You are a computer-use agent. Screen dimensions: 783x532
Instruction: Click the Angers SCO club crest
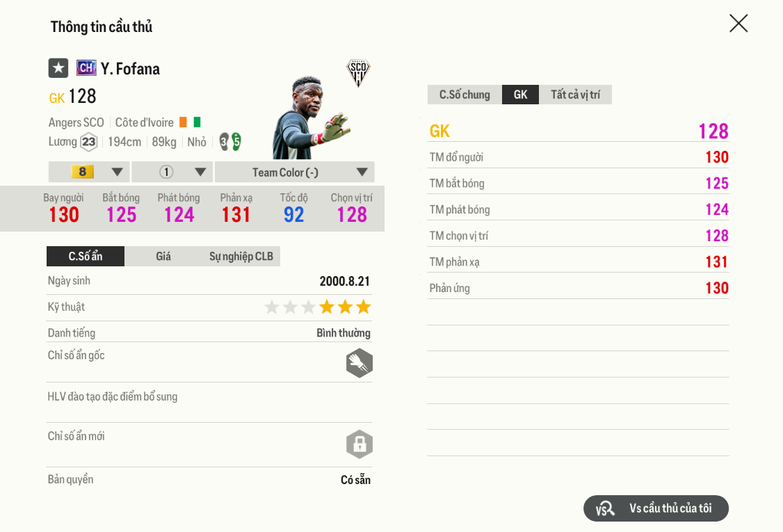(x=358, y=72)
